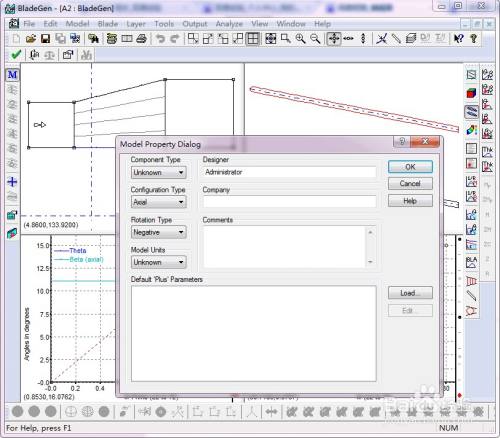Click the blue plus add-layer icon
Viewport: 500px width, 438px height.
click(12, 182)
